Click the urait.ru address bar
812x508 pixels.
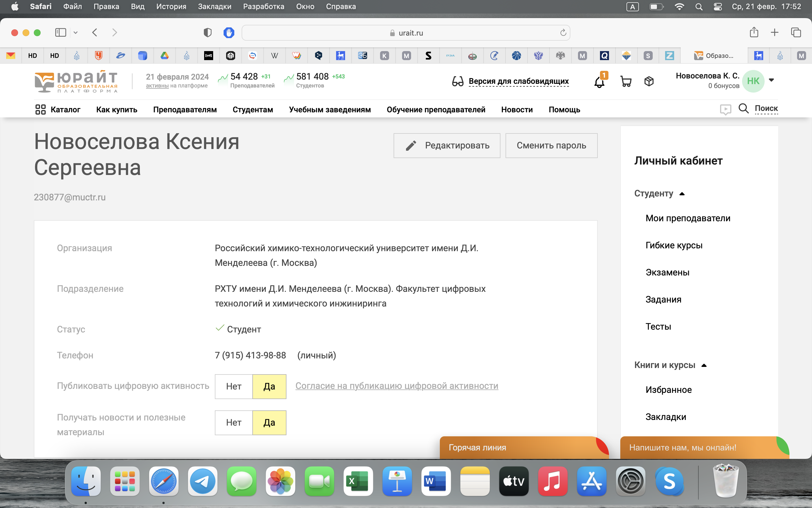tap(406, 32)
